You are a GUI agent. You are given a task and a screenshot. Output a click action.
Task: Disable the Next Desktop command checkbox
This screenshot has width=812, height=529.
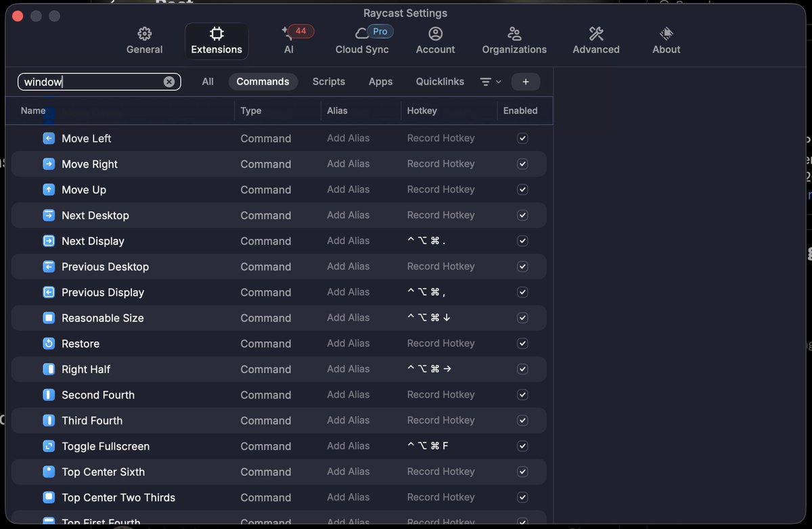pos(522,215)
